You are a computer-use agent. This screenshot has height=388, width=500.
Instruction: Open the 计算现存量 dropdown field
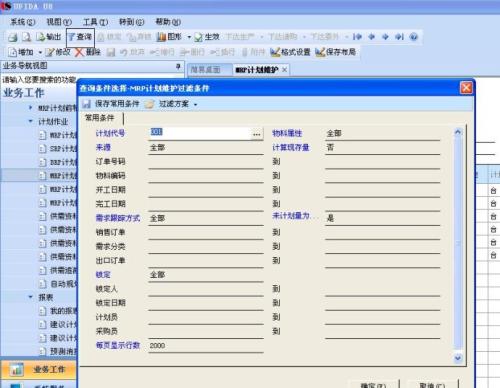(383, 148)
